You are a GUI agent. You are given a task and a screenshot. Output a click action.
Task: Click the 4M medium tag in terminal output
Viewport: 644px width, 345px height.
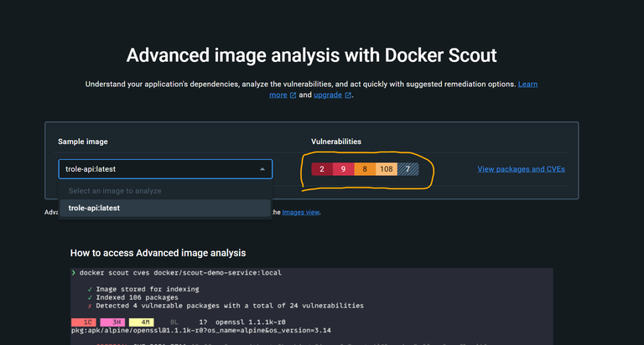pyautogui.click(x=141, y=322)
